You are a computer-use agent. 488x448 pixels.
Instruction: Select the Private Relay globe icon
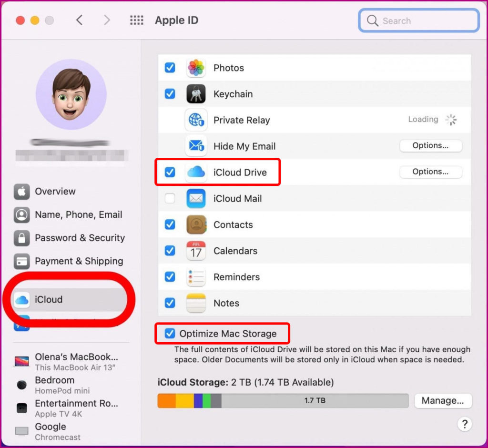pyautogui.click(x=196, y=120)
